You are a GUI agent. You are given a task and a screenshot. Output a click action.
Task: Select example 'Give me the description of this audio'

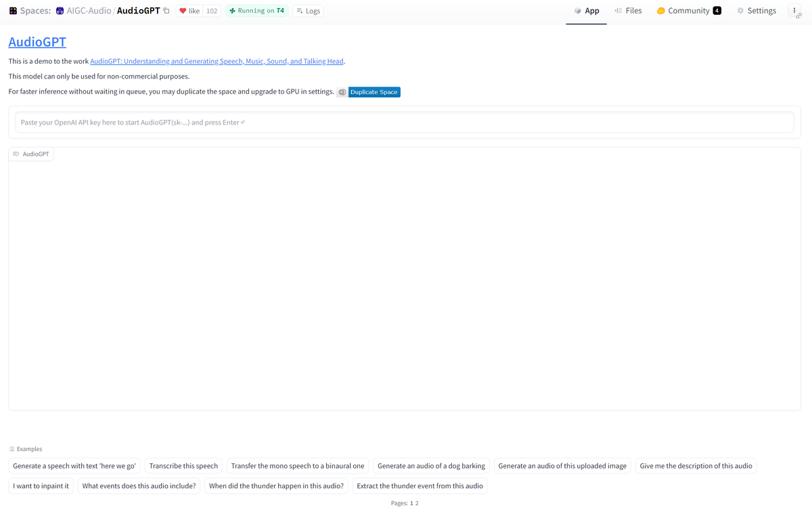click(696, 466)
